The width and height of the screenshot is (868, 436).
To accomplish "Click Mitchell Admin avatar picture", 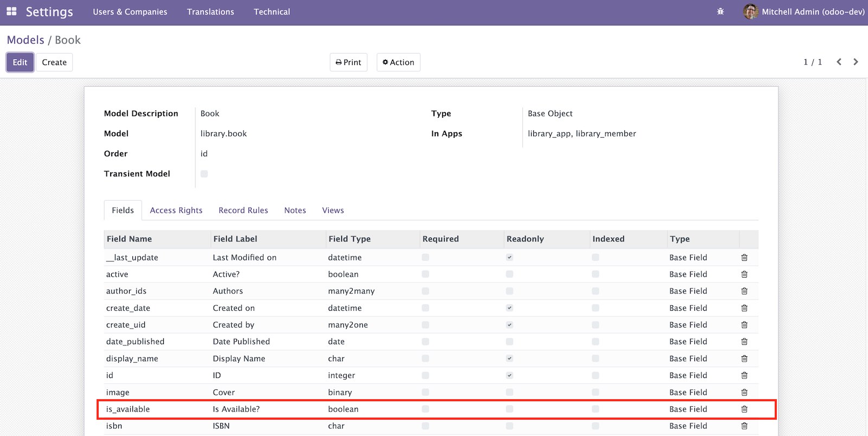I will pyautogui.click(x=750, y=11).
